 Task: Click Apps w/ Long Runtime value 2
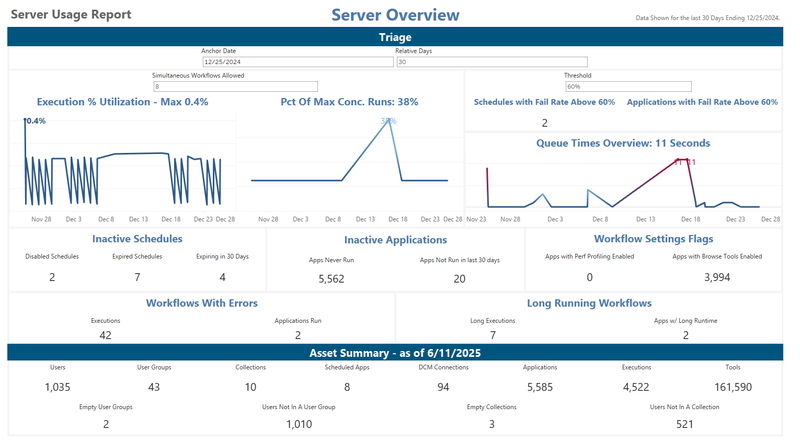pos(686,335)
